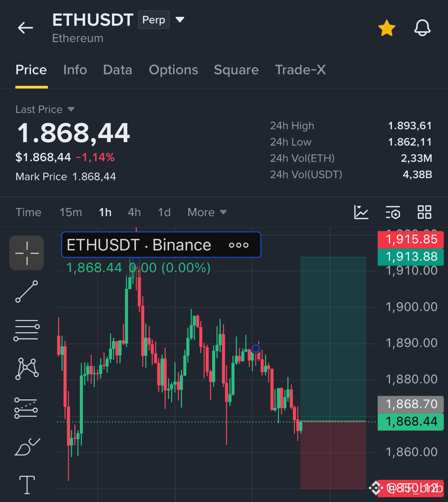Click the 1,900.00 price axis label

pyautogui.click(x=412, y=307)
